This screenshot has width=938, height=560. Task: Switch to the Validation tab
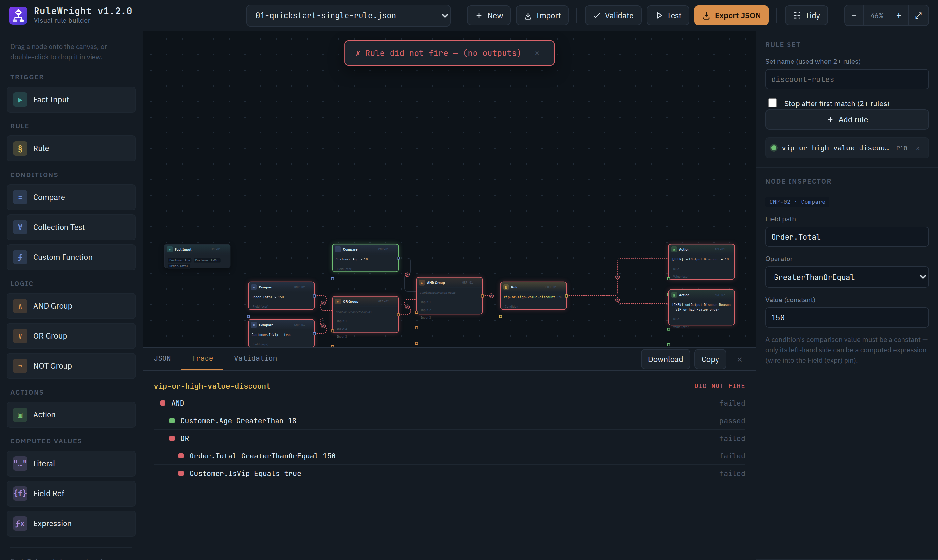click(256, 358)
